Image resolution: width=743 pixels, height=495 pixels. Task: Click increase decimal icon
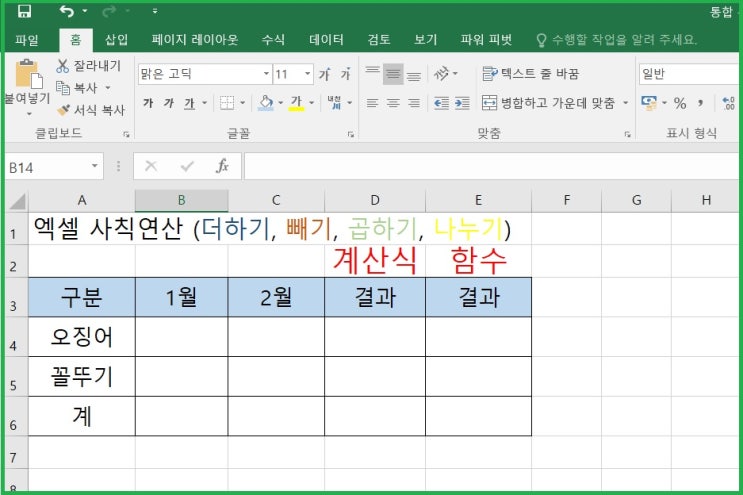[728, 103]
